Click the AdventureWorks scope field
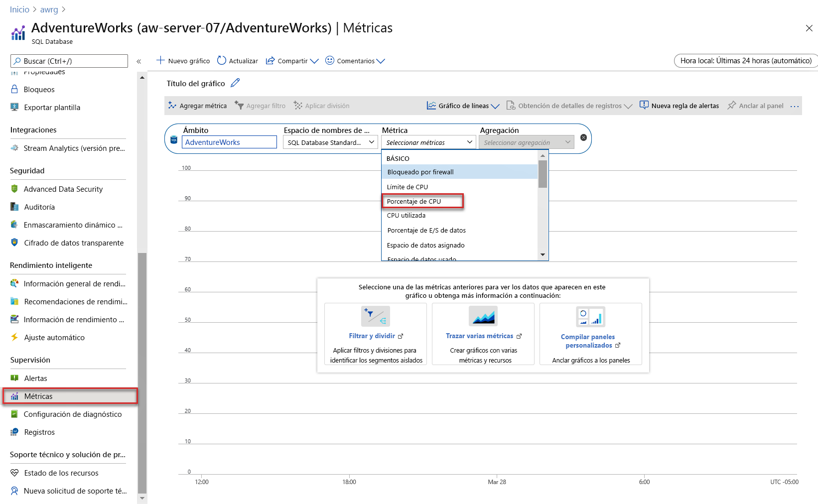This screenshot has height=504, width=818. 229,142
